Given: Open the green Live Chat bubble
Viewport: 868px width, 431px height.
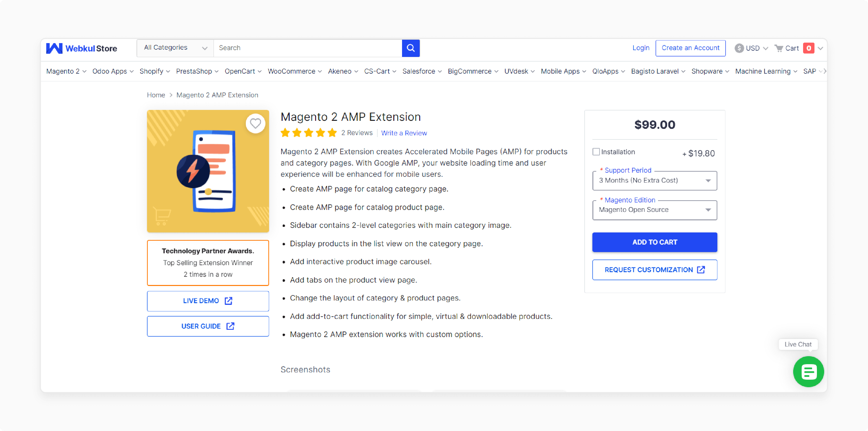Looking at the screenshot, I should [808, 371].
